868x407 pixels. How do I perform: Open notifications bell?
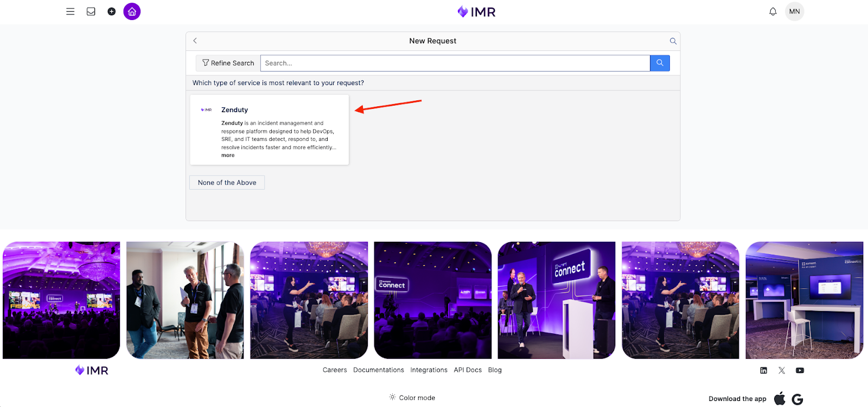[773, 11]
